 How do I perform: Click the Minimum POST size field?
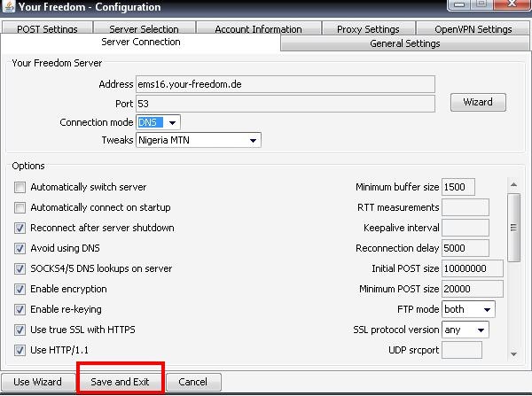(473, 289)
